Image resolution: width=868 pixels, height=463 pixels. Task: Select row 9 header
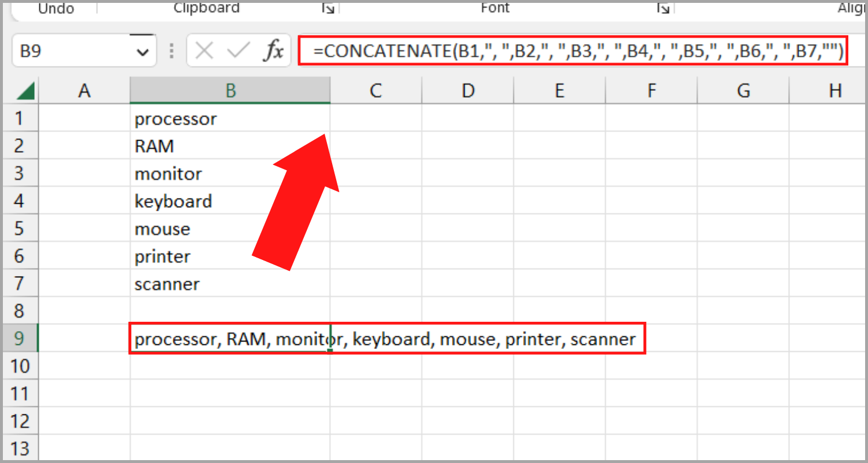pyautogui.click(x=19, y=339)
